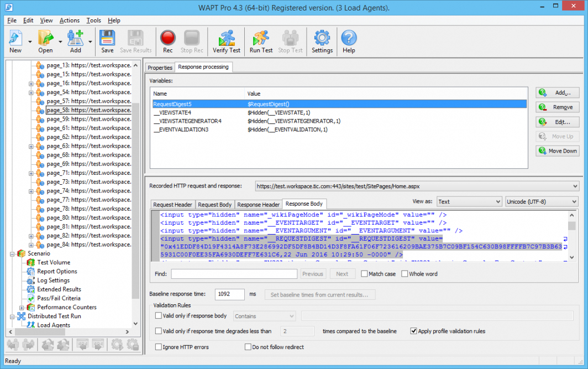This screenshot has width=588, height=369.
Task: Click the Save floppy disk icon
Action: (x=107, y=38)
